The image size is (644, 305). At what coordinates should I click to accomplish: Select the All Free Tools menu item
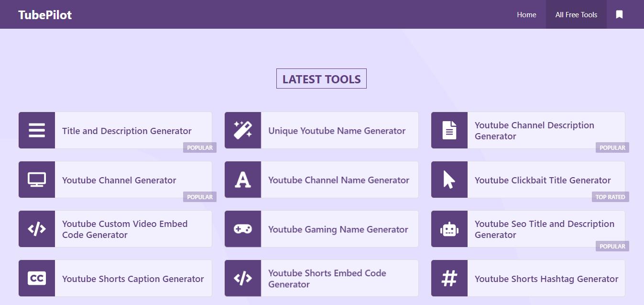(576, 14)
